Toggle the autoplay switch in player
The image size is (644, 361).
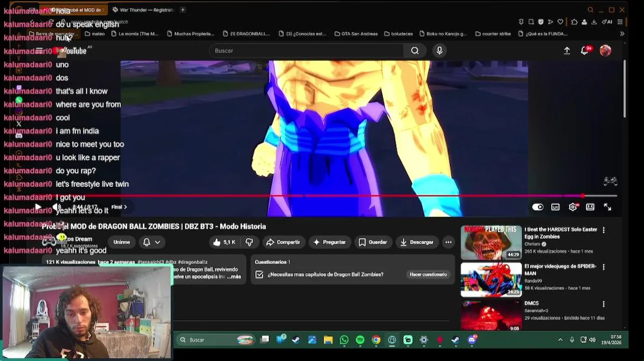[x=538, y=207]
